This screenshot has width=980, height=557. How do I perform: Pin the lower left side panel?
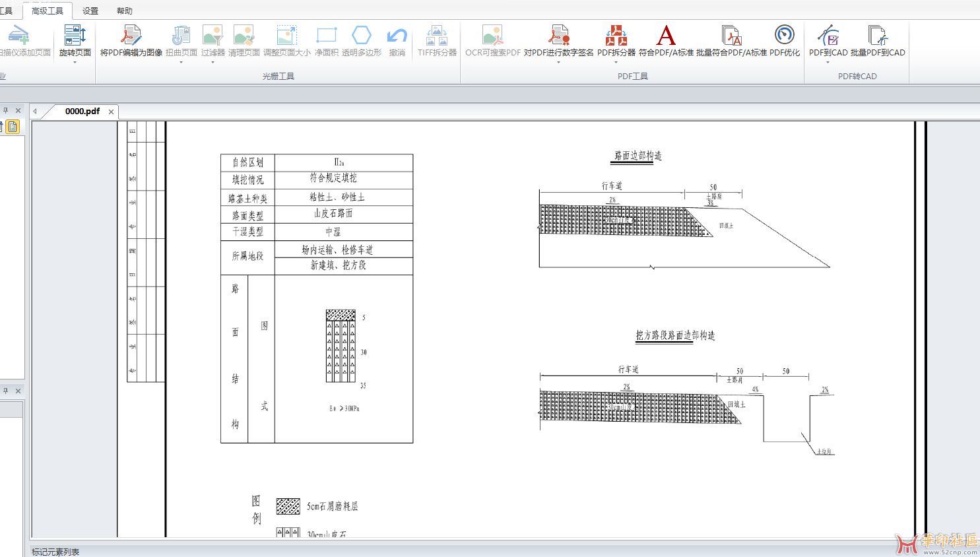(6, 391)
